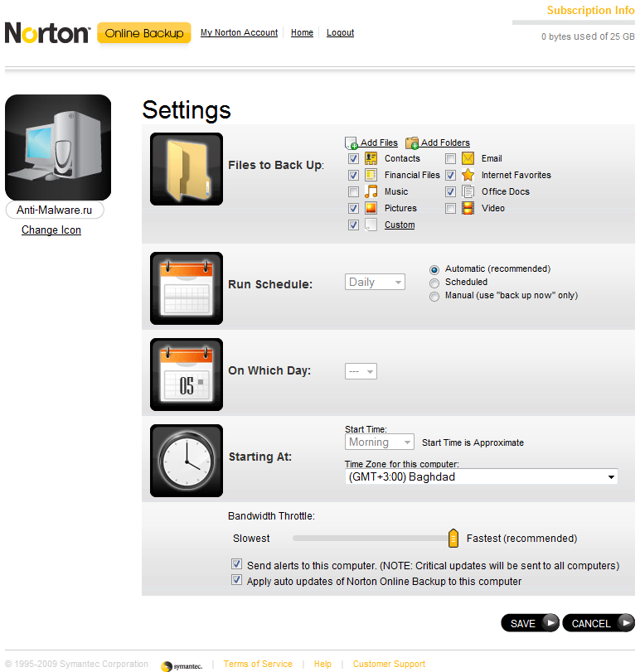The image size is (640, 672).
Task: Open the Morning start time dropdown
Action: click(380, 442)
